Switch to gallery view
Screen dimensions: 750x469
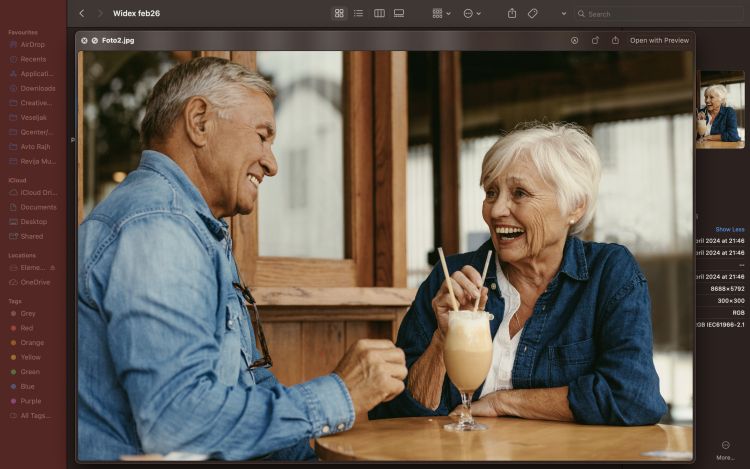(x=399, y=13)
